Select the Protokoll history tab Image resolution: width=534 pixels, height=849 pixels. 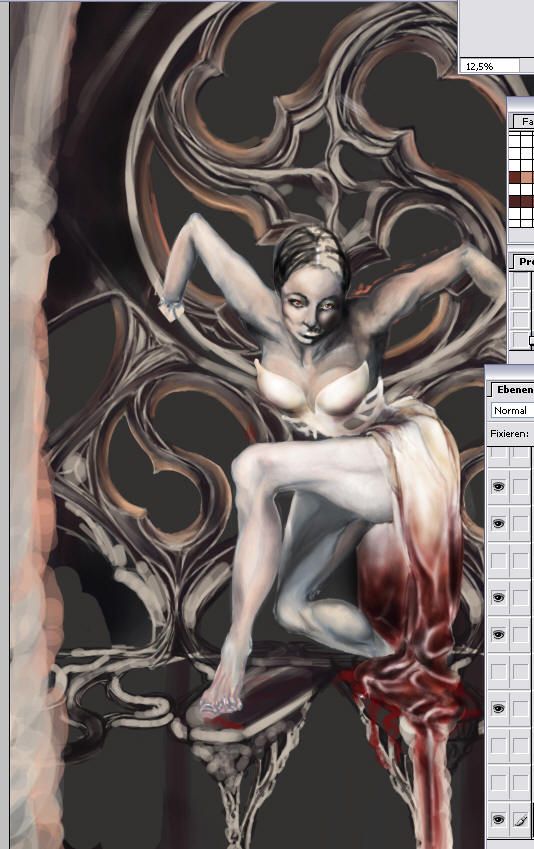tap(523, 262)
